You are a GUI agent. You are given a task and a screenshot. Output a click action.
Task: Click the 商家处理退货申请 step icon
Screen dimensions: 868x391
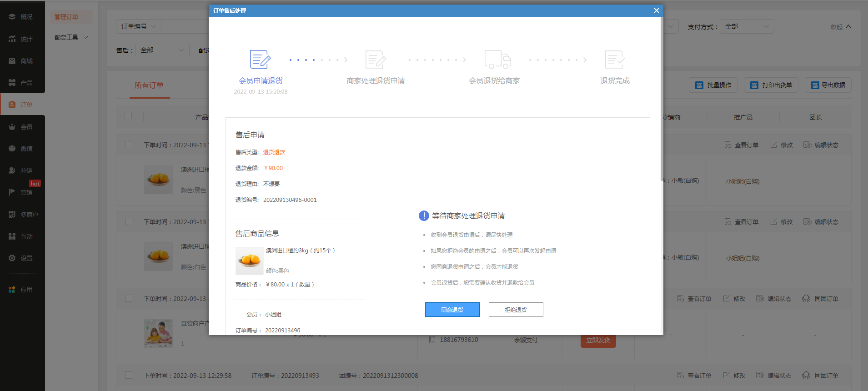pyautogui.click(x=376, y=60)
